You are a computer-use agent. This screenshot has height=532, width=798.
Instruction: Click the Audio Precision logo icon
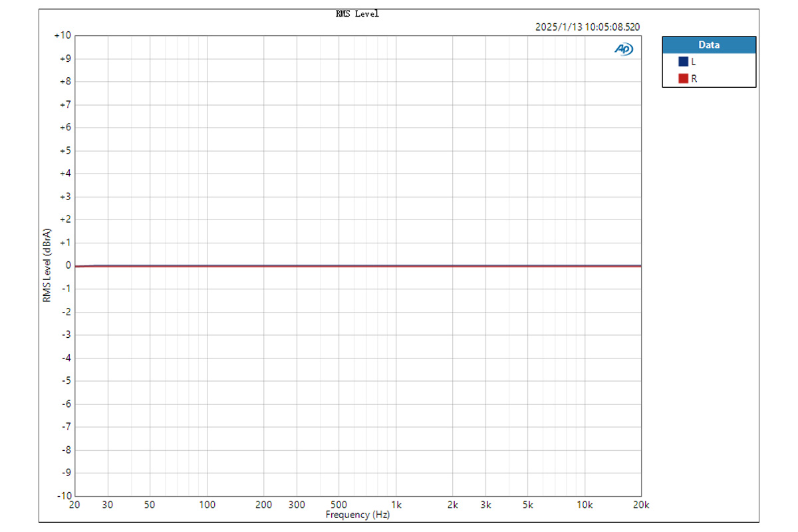tap(624, 49)
